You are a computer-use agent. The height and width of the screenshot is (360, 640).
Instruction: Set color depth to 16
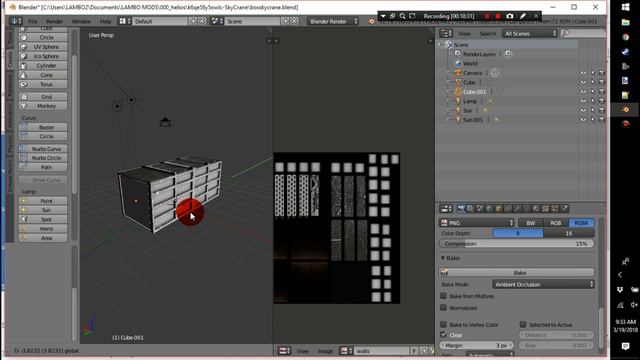coord(569,233)
